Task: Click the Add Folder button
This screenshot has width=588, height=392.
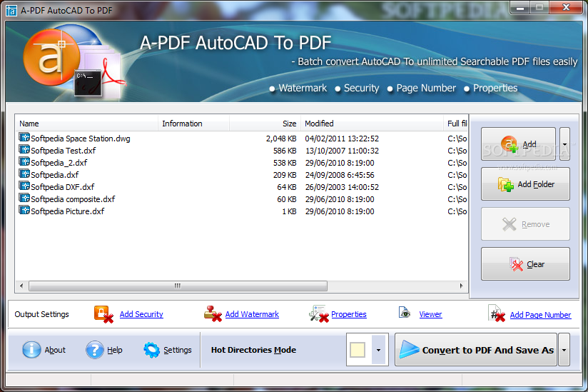Action: tap(525, 184)
